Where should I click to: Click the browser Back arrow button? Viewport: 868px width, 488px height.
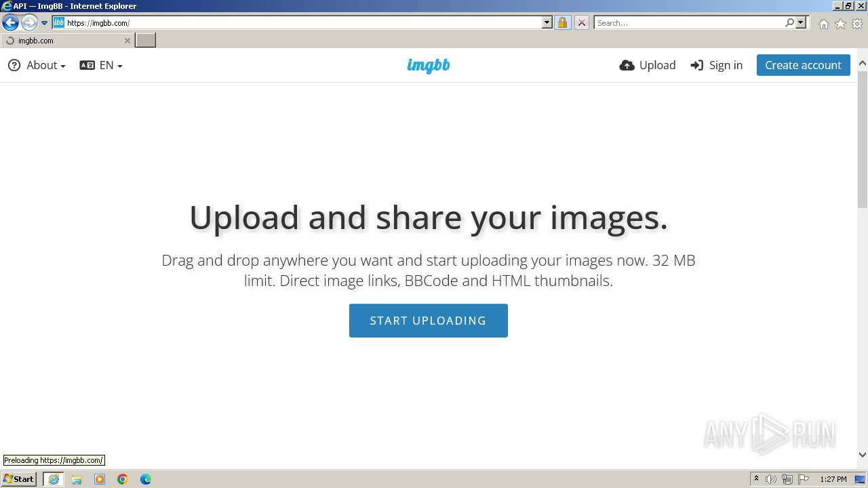pos(9,22)
